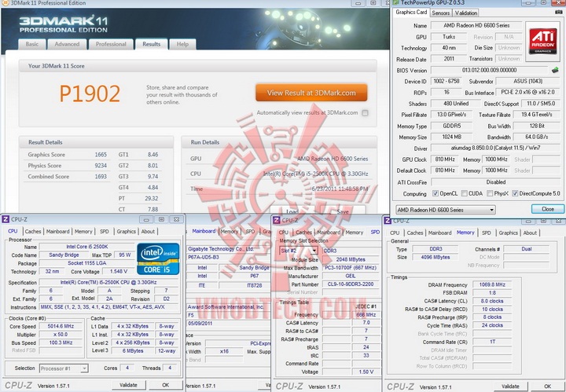The width and height of the screenshot is (566, 392).
Task: Minimize the 3DMark 11 window
Action: [x=358, y=3]
